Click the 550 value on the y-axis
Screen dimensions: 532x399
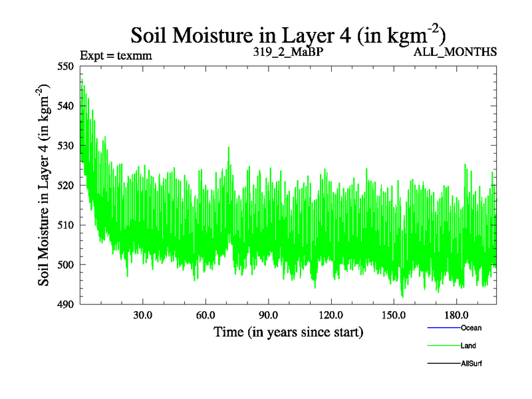pos(67,66)
